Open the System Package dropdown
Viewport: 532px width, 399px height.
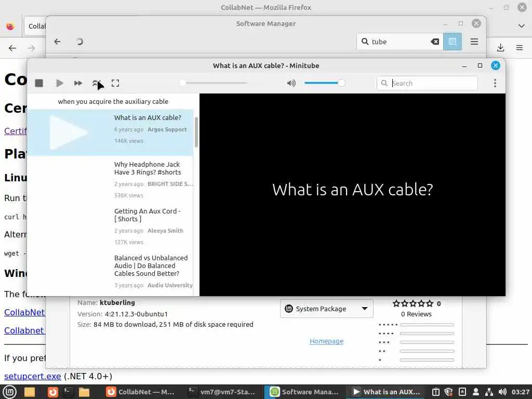(326, 309)
